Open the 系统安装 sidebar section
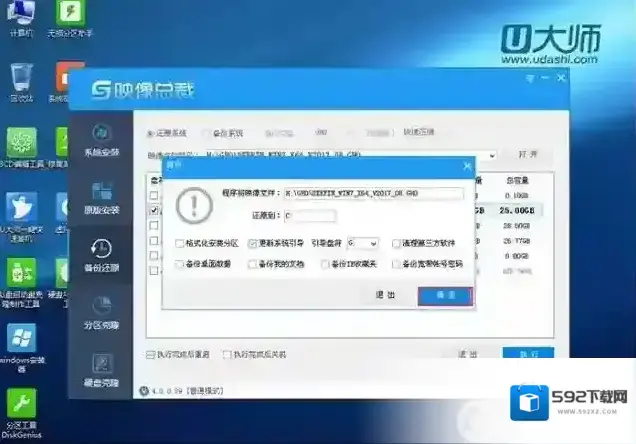Image resolution: width=636 pixels, height=444 pixels. [x=101, y=138]
